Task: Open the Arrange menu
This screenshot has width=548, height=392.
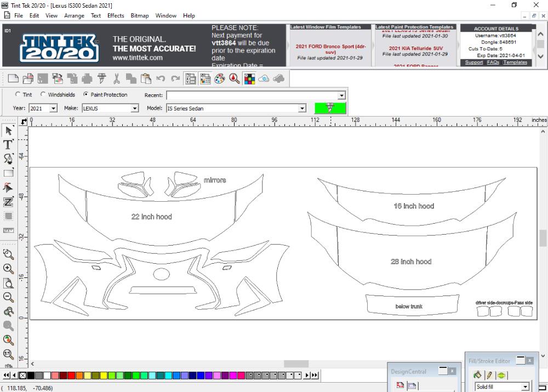Action: pyautogui.click(x=74, y=16)
